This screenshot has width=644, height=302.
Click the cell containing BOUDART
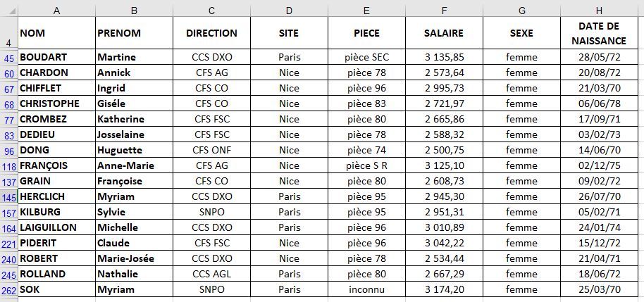(x=56, y=57)
